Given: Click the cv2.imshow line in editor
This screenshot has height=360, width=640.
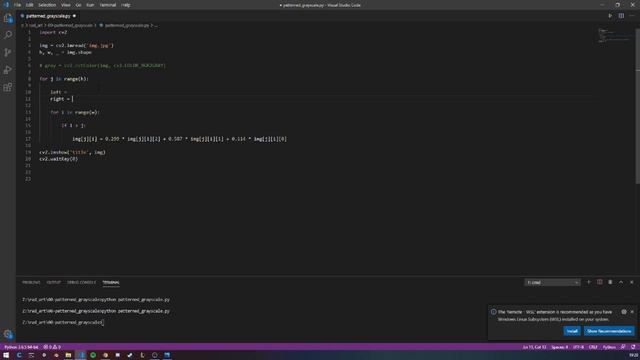Looking at the screenshot, I should (72, 152).
